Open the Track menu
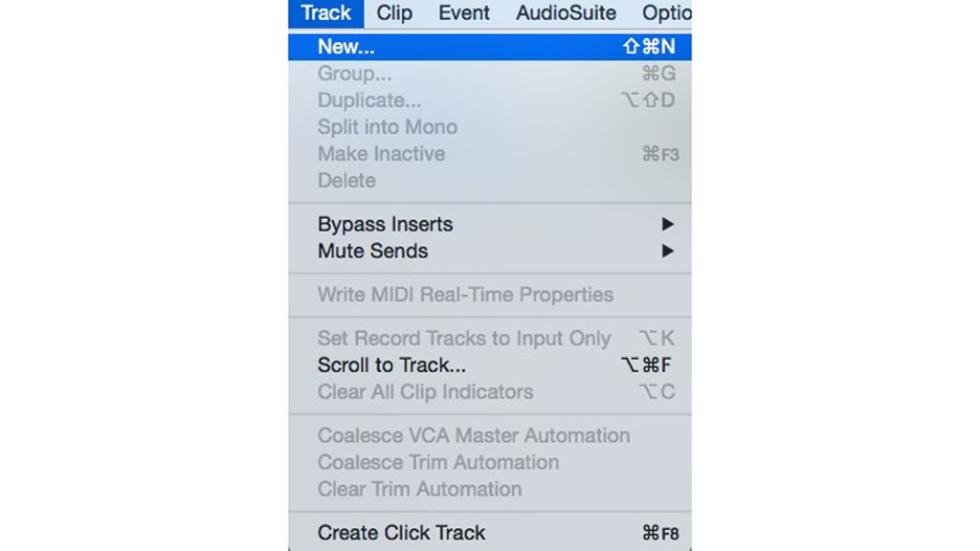Image resolution: width=980 pixels, height=551 pixels. click(324, 13)
